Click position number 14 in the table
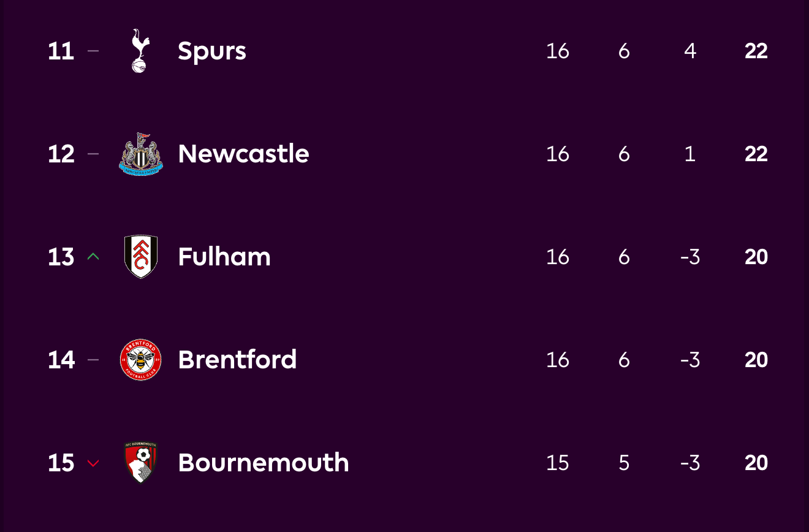This screenshot has height=532, width=809. (61, 360)
